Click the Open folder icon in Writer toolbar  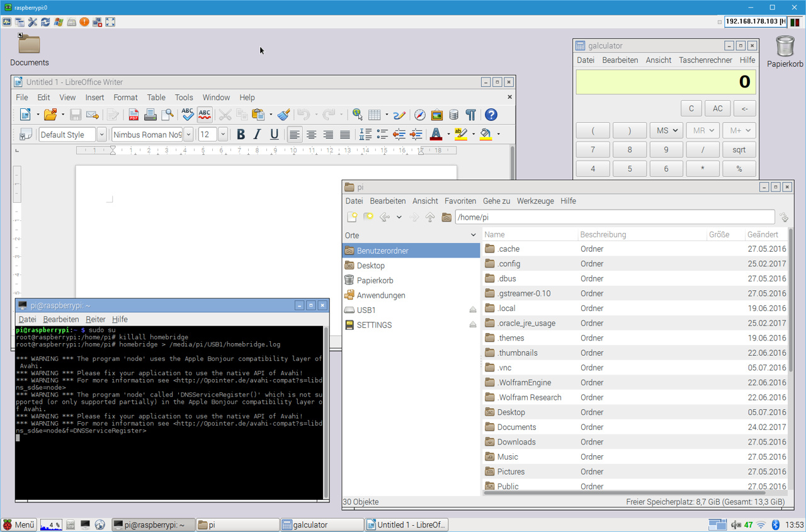tap(50, 115)
